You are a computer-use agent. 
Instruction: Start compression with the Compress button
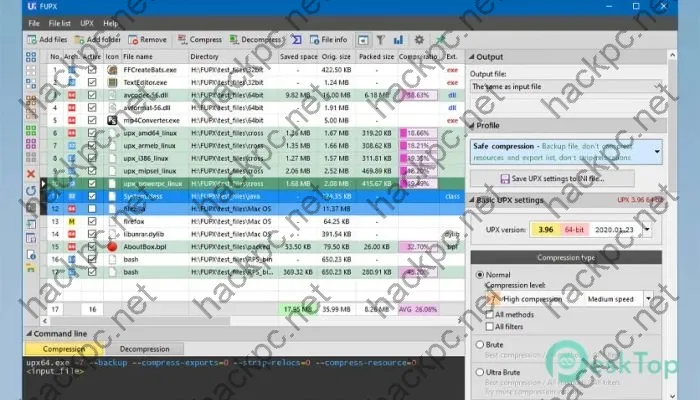pyautogui.click(x=200, y=40)
